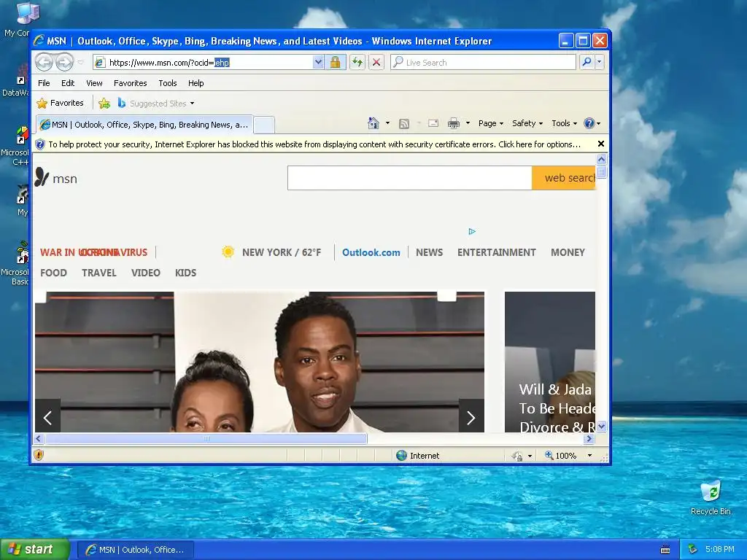
Task: Click the Print icon
Action: pyautogui.click(x=454, y=123)
